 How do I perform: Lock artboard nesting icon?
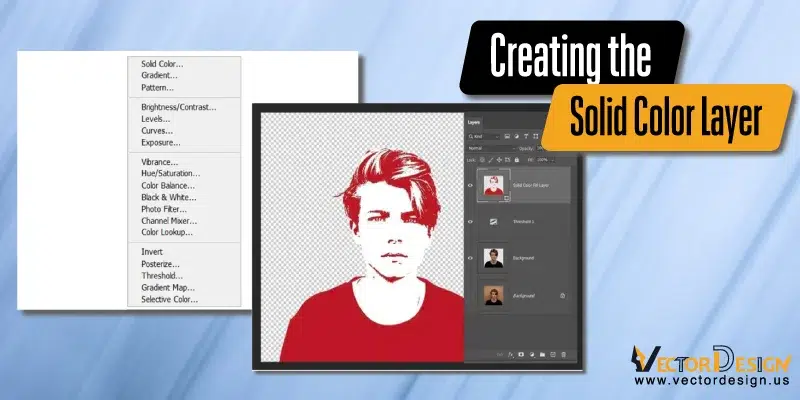click(x=508, y=160)
